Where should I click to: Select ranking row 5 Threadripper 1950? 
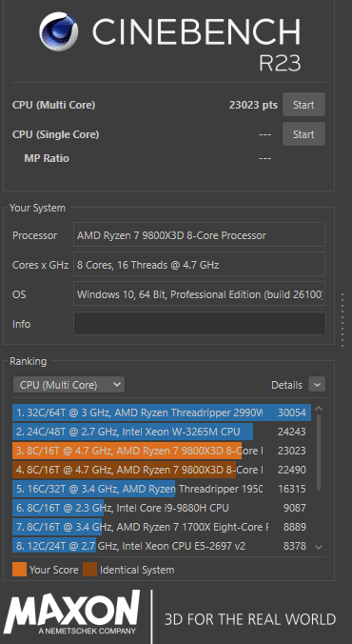point(162,489)
